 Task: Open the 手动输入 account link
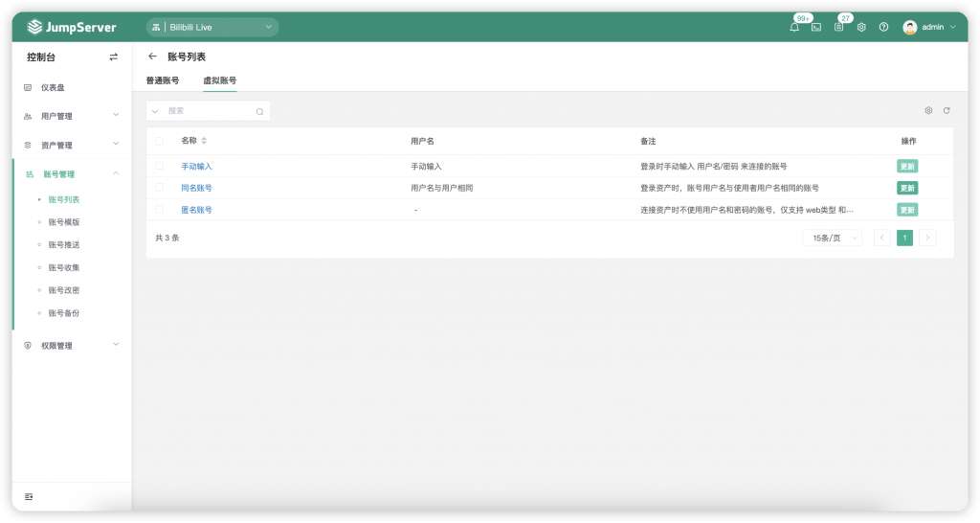pos(196,166)
